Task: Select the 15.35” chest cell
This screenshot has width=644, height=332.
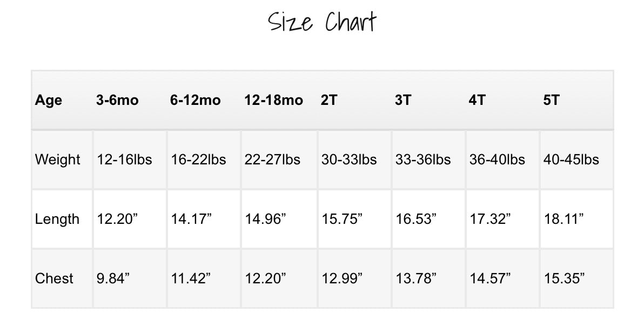Action: (x=564, y=279)
